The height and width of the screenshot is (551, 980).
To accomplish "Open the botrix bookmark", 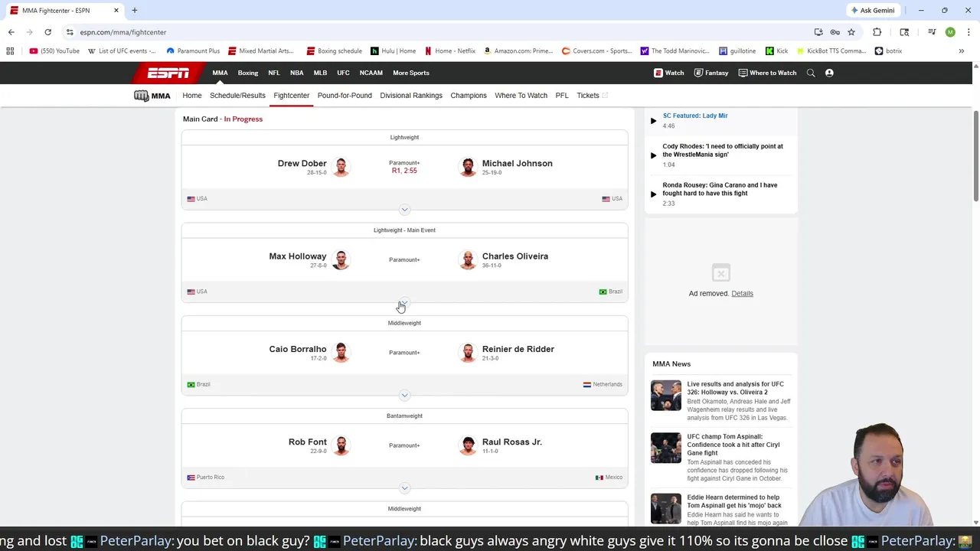I will (x=888, y=51).
